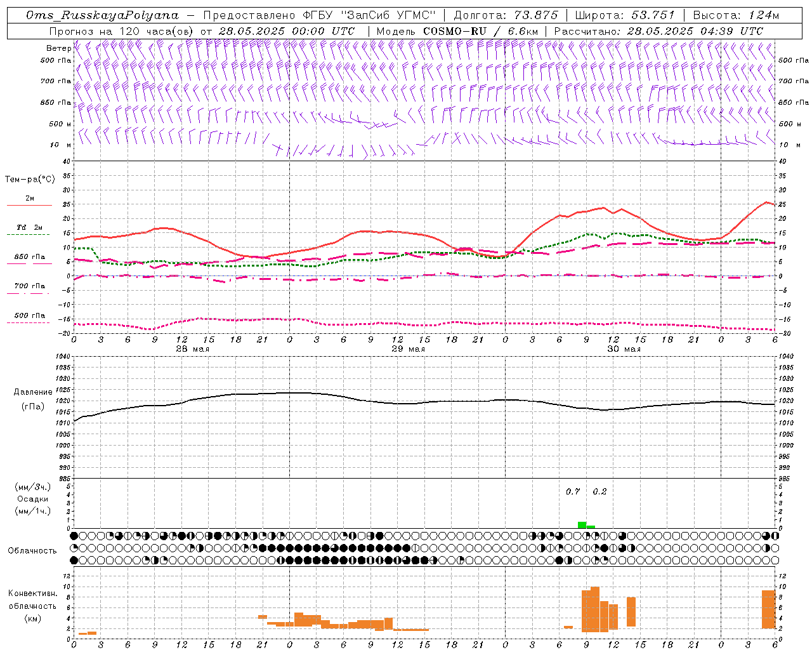Click the red 2м temperature legend line
Screen dimensions: 812x650
tap(29, 205)
